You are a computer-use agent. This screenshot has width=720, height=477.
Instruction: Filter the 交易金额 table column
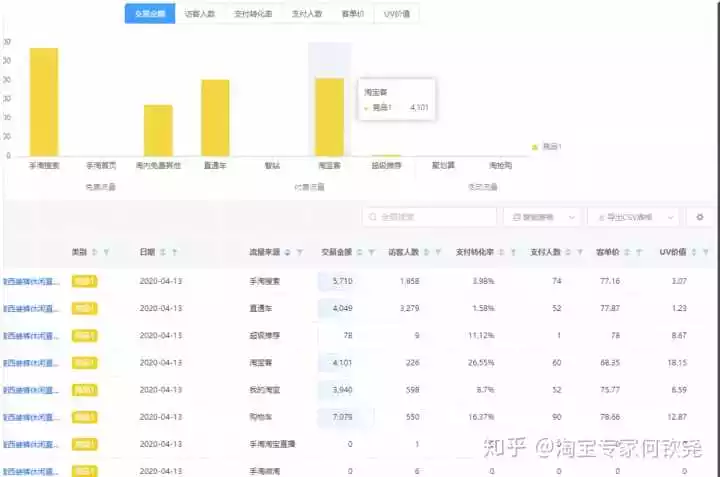point(371,252)
